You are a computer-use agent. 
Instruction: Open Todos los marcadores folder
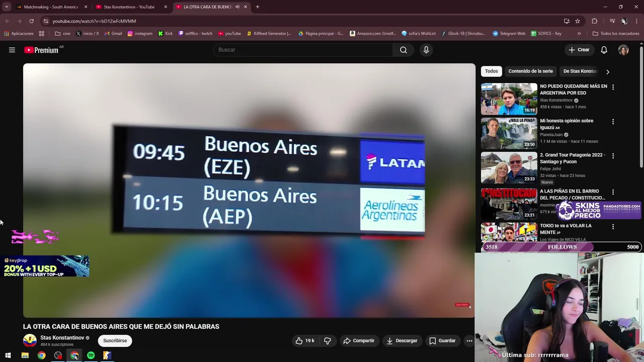pyautogui.click(x=616, y=34)
